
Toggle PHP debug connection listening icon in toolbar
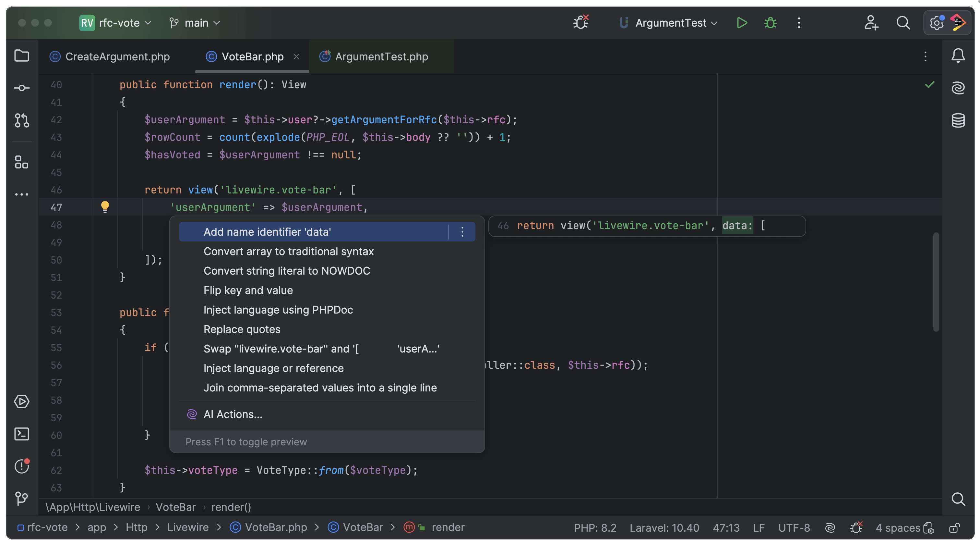point(581,23)
